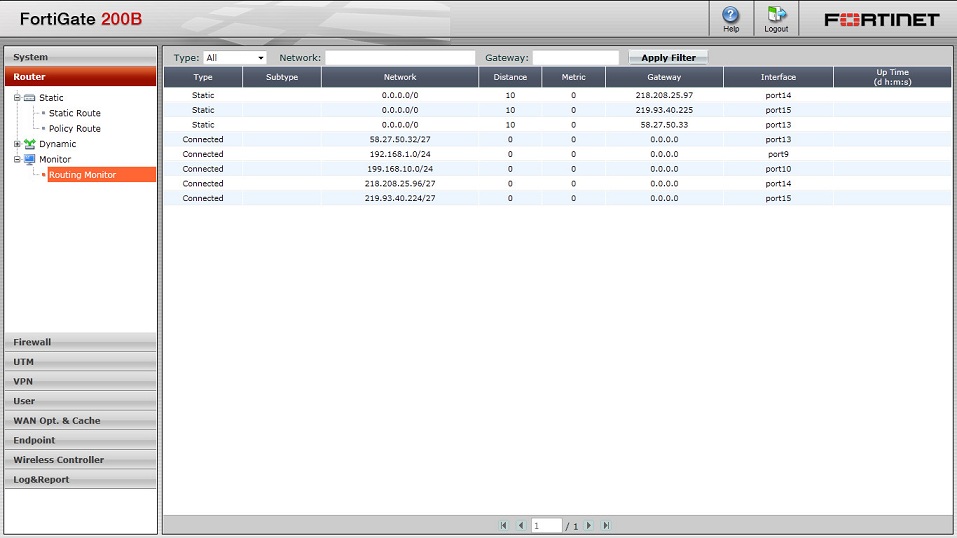This screenshot has width=957, height=538.
Task: Open the Log&Report menu section
Action: tap(81, 479)
